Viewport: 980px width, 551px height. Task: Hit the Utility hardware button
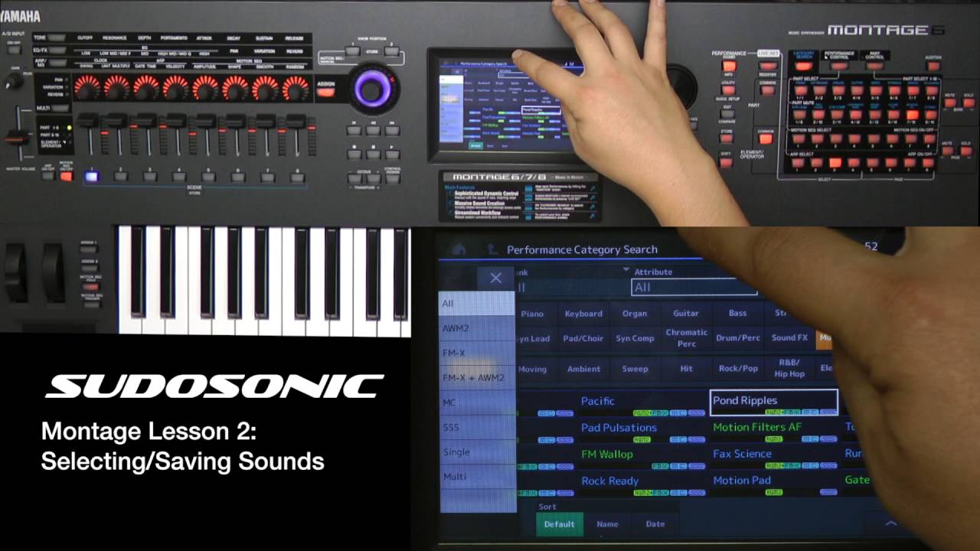coord(727,90)
